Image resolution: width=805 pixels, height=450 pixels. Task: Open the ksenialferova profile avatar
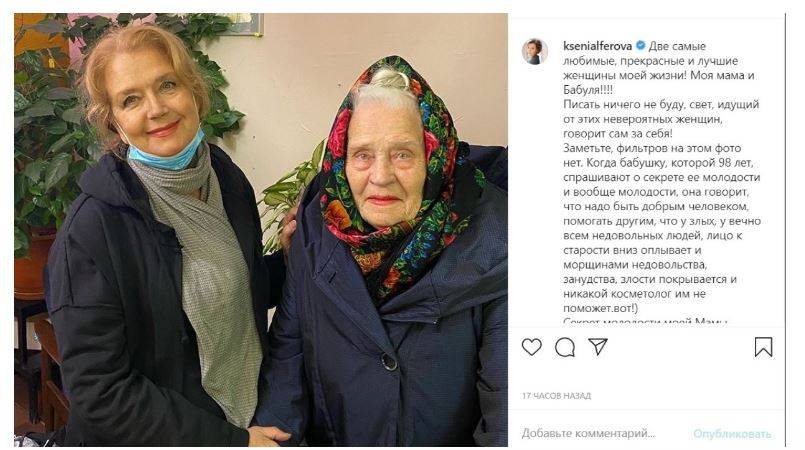coord(534,51)
